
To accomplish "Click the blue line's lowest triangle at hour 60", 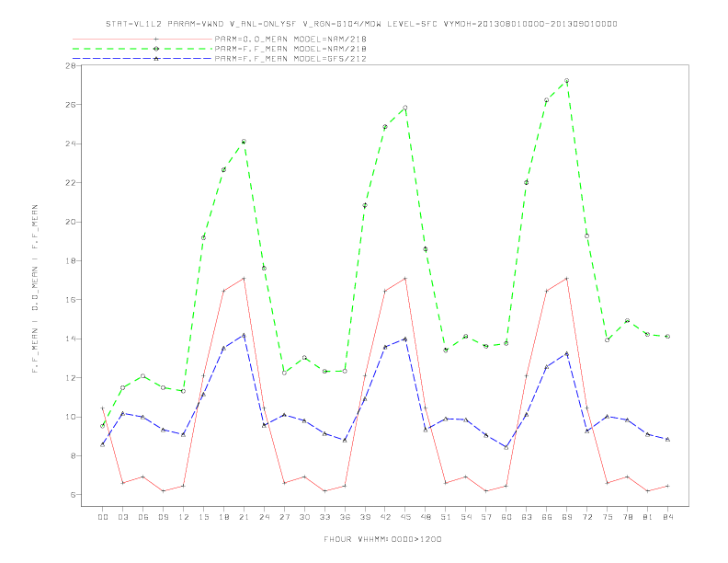I will point(506,447).
